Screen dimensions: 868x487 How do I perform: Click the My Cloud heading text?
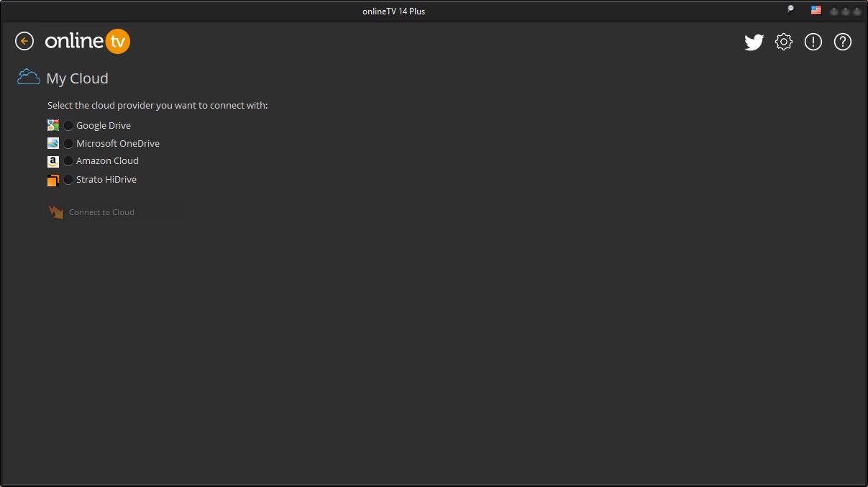[78, 78]
